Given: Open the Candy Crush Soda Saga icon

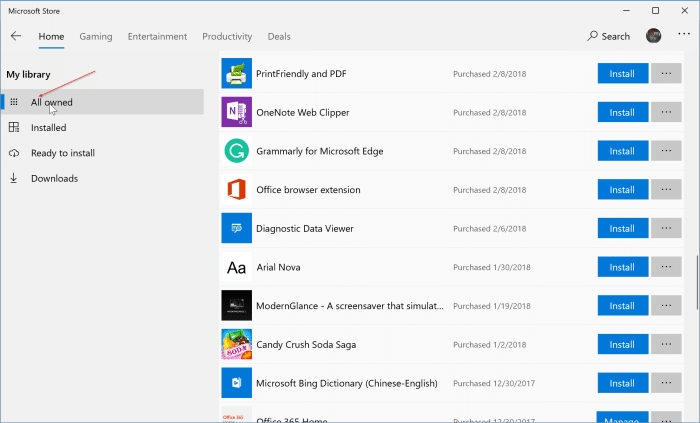Looking at the screenshot, I should (237, 344).
